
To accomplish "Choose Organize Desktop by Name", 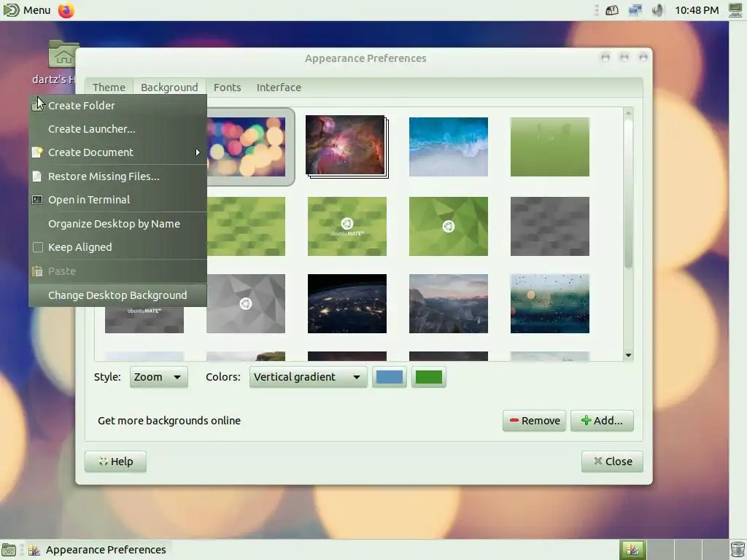I will point(117,223).
